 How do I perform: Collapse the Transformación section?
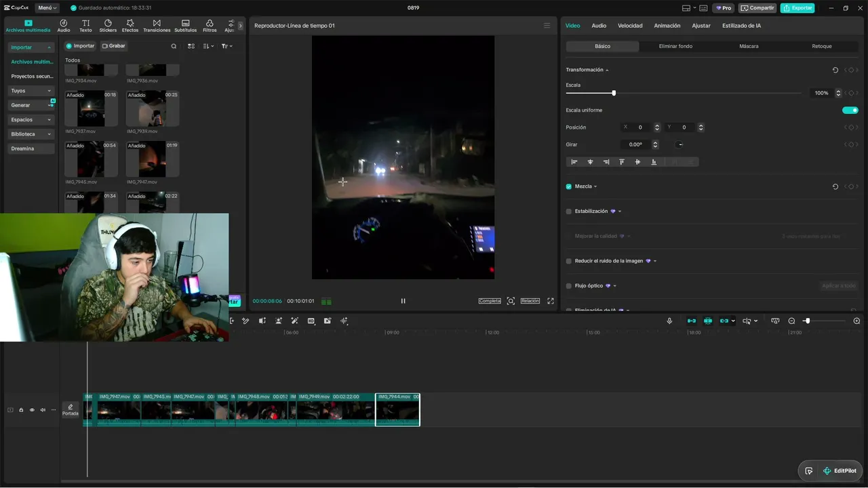point(607,70)
